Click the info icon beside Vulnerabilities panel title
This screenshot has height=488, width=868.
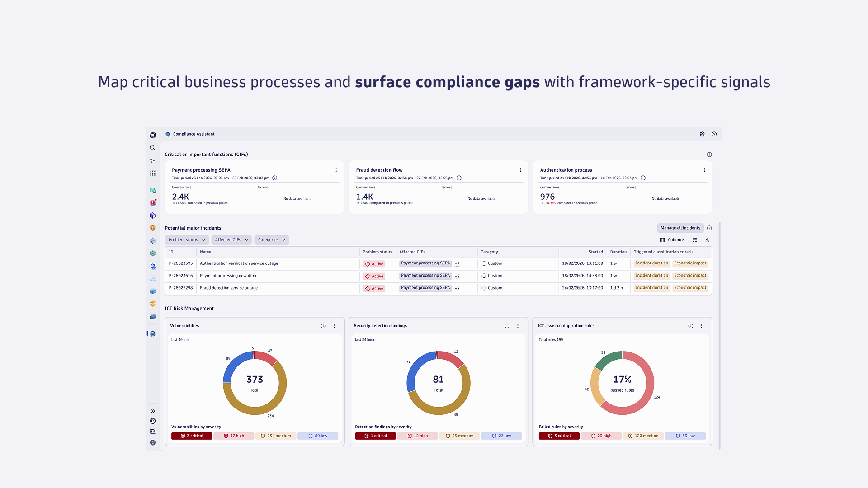(323, 325)
